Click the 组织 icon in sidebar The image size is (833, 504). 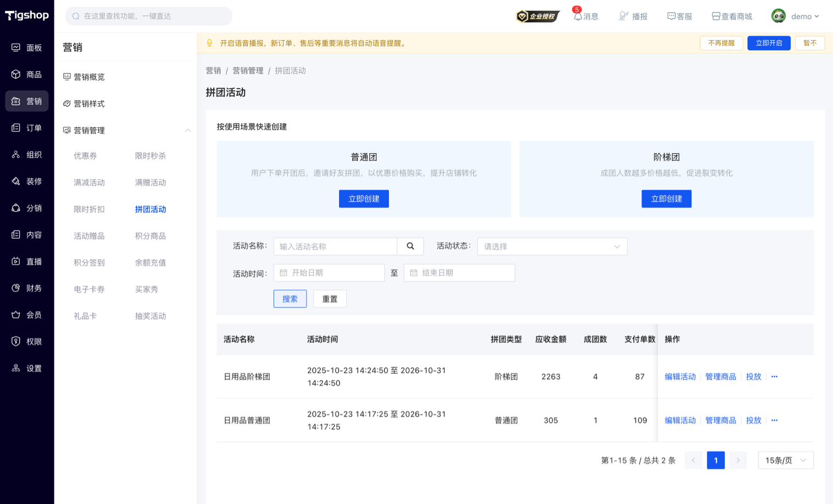pos(16,154)
